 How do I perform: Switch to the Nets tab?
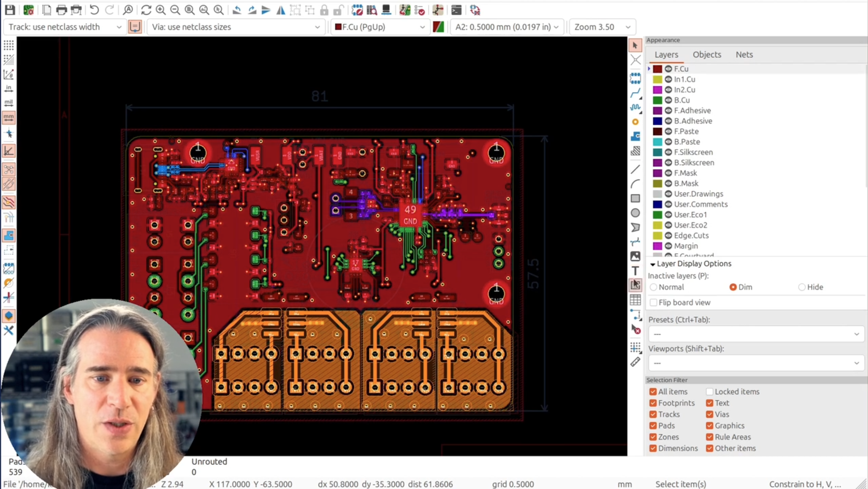coord(744,55)
